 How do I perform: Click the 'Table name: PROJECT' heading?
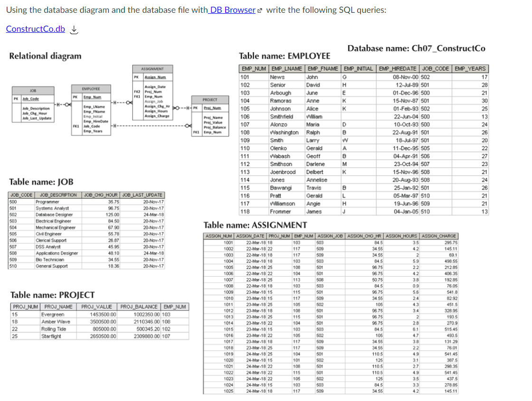[52, 295]
